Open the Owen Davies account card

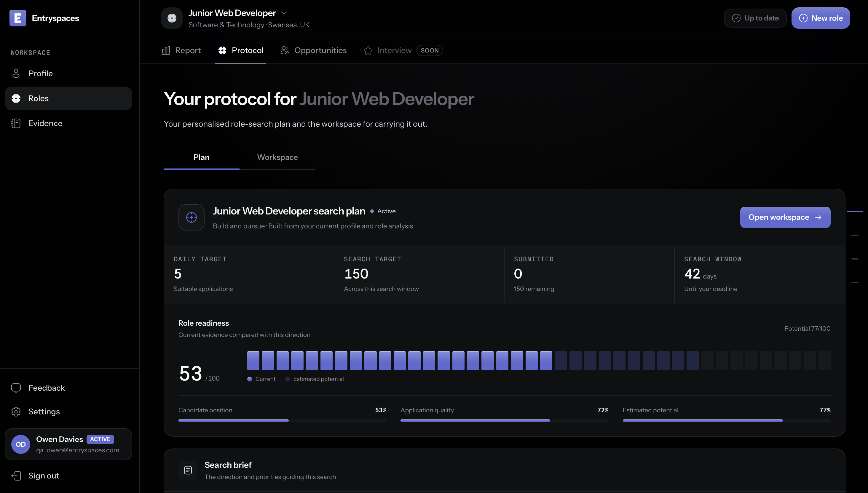click(68, 444)
